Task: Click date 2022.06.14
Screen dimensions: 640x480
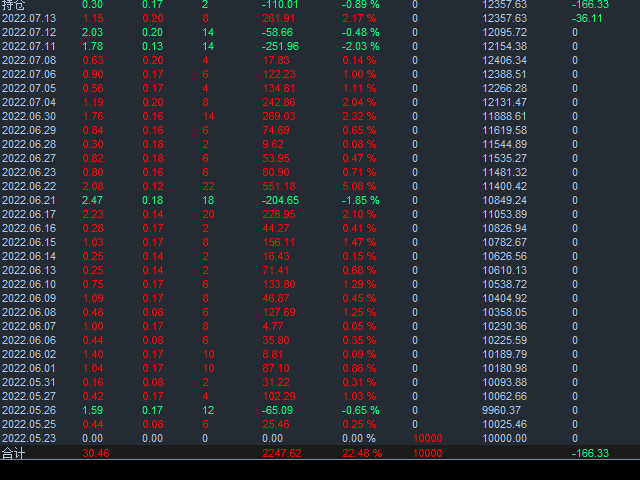Action: point(29,256)
